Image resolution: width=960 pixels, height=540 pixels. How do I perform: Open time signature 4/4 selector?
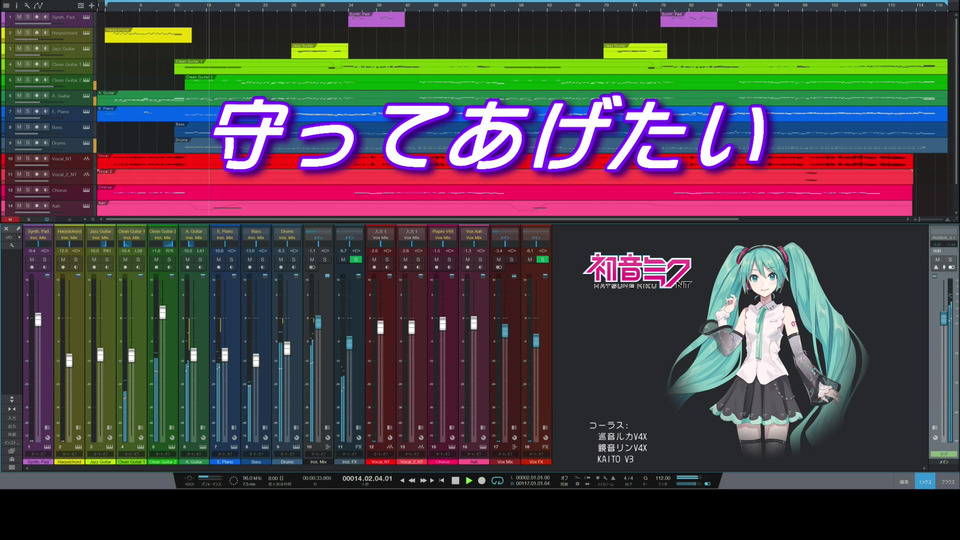point(628,478)
